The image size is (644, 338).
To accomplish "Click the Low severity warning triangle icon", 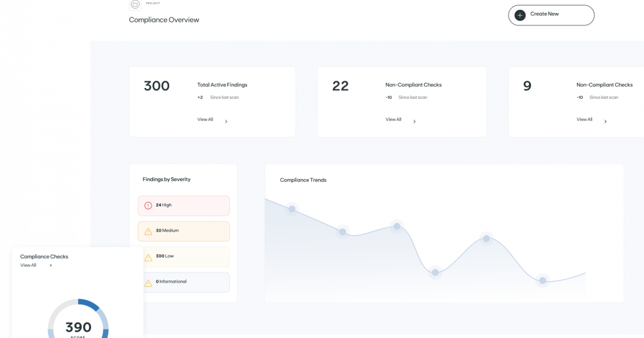I will (x=149, y=256).
